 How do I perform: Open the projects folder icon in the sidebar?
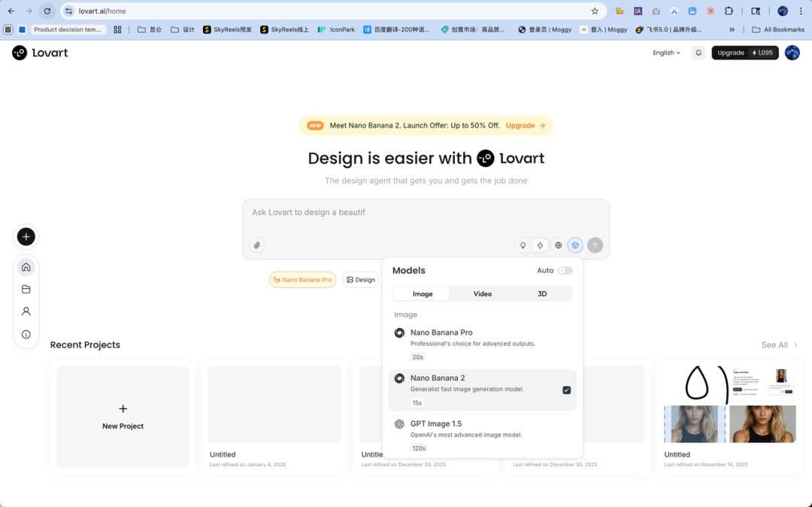pos(26,290)
